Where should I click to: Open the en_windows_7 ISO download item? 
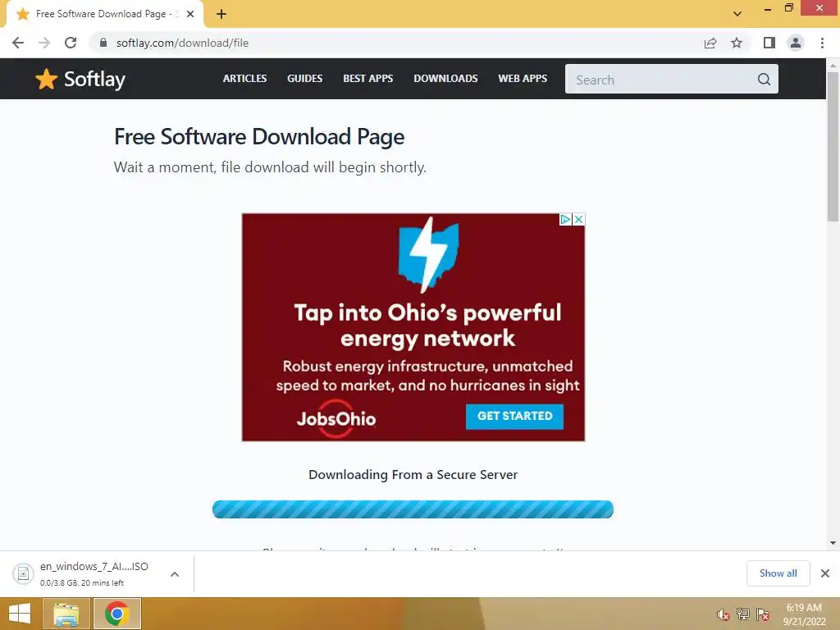pyautogui.click(x=94, y=573)
